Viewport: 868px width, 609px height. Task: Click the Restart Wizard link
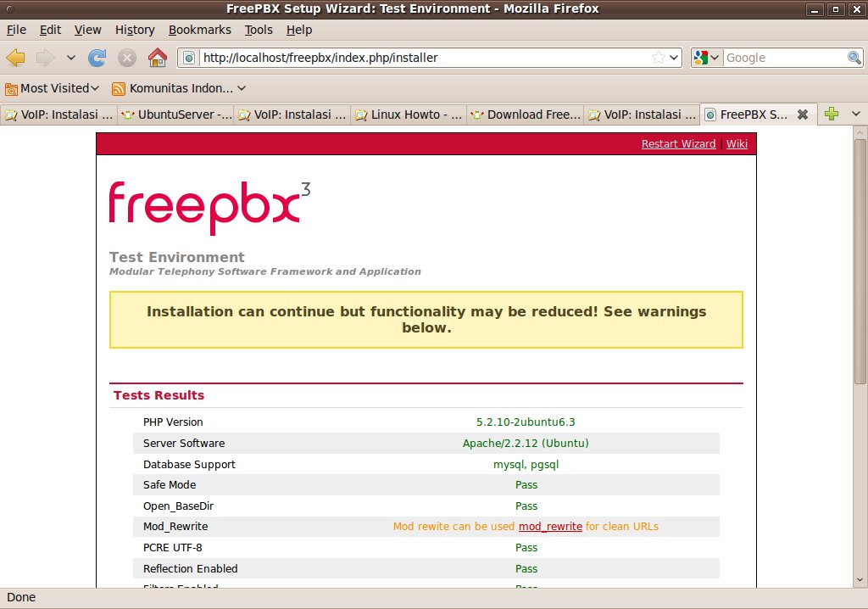678,144
